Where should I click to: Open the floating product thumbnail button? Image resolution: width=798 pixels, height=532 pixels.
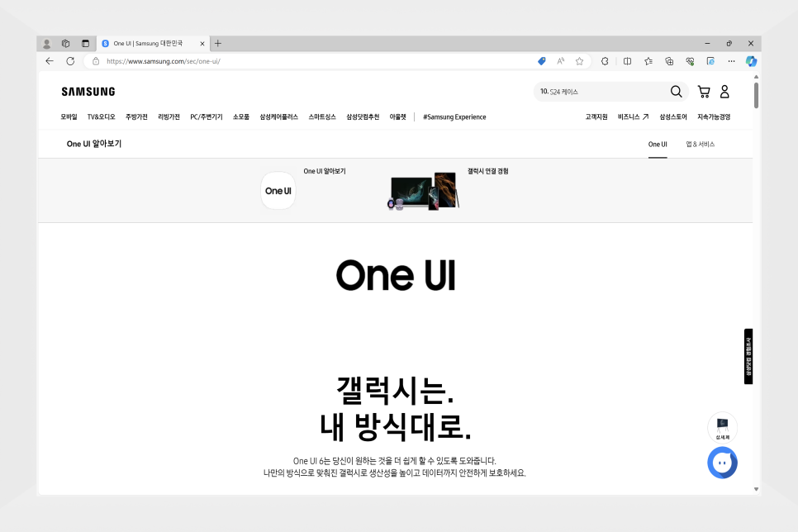(x=722, y=428)
